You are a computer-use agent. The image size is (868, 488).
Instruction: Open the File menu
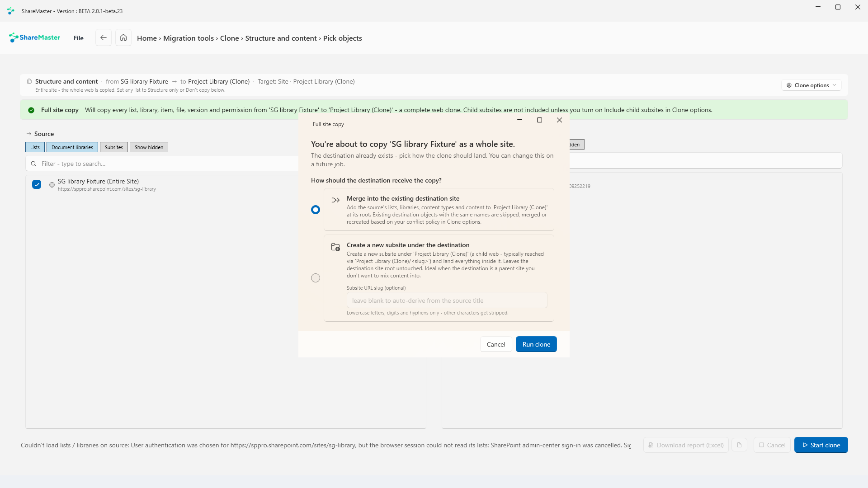tap(79, 38)
